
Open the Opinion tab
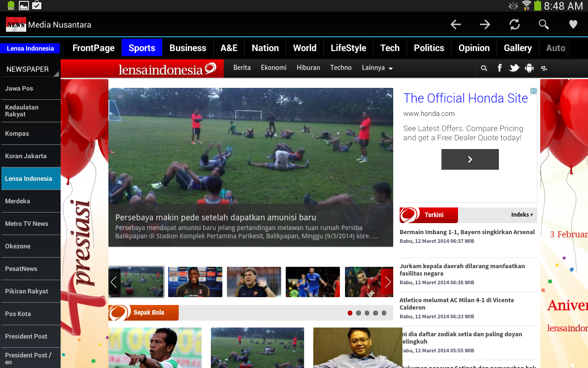pyautogui.click(x=474, y=48)
